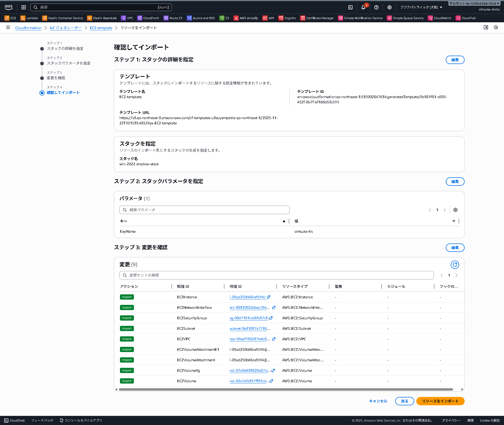Click フィードバック in the footer
Viewport: 504px width, 425px height.
pos(42,420)
